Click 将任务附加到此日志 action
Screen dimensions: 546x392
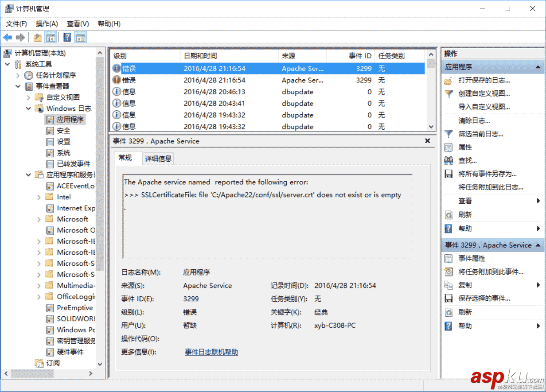(x=491, y=187)
